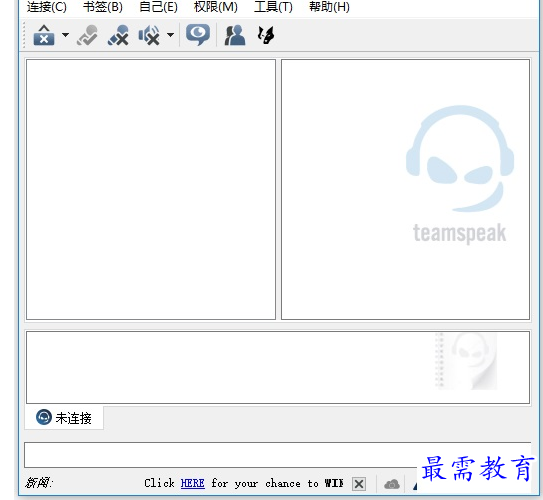Image resolution: width=543 pixels, height=500 pixels.
Task: Open the 连接(C) menu
Action: pos(47,7)
